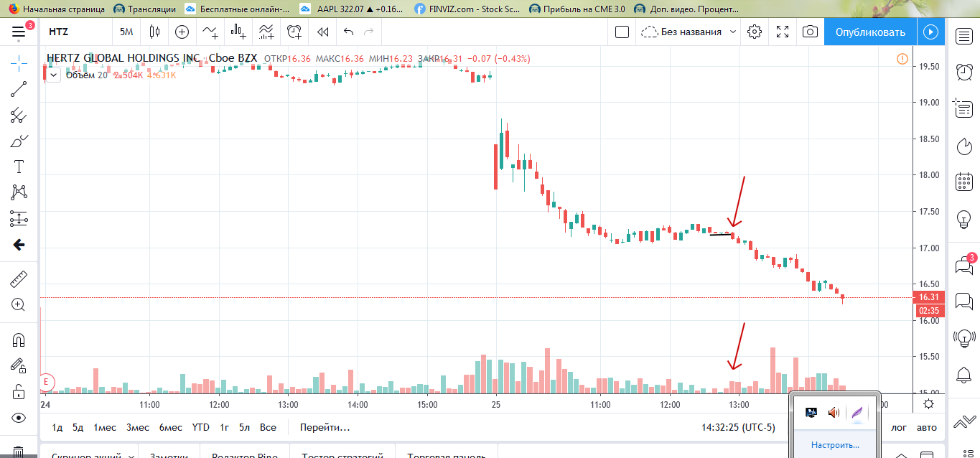Open ideas lightbulb panel

(964, 219)
